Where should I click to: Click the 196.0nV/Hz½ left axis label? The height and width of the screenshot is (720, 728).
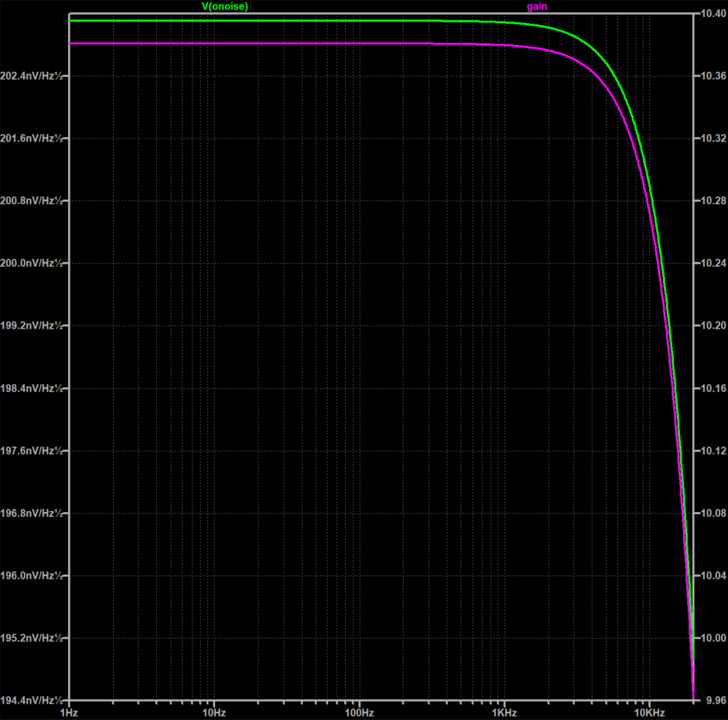click(x=32, y=575)
